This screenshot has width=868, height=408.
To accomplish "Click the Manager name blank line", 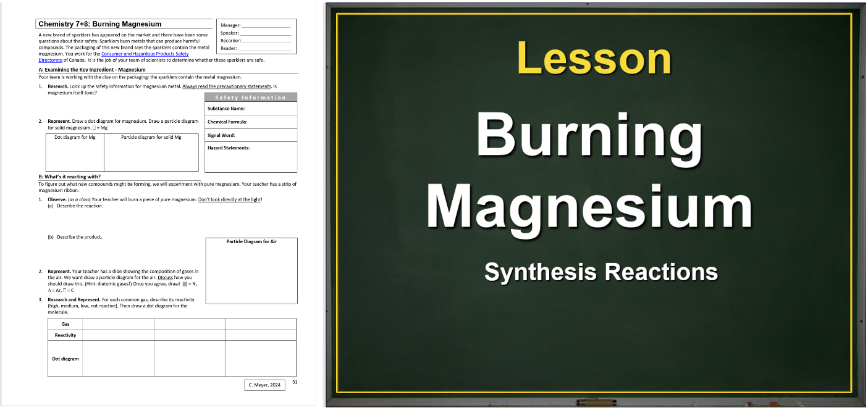I will click(x=265, y=25).
